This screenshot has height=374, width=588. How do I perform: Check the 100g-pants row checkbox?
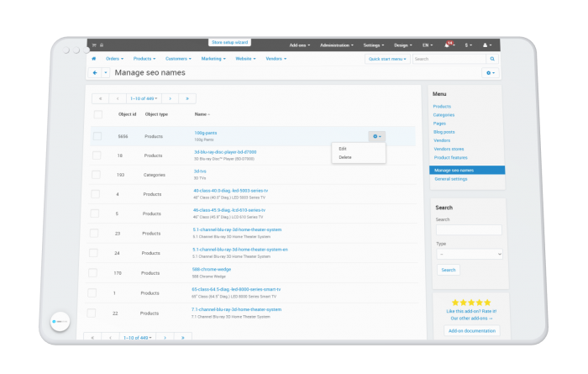click(x=97, y=136)
